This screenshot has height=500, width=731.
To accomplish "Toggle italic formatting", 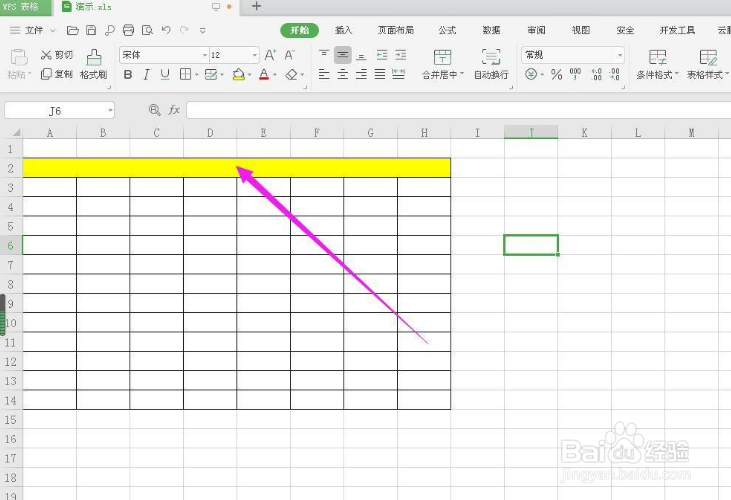I will click(x=146, y=75).
